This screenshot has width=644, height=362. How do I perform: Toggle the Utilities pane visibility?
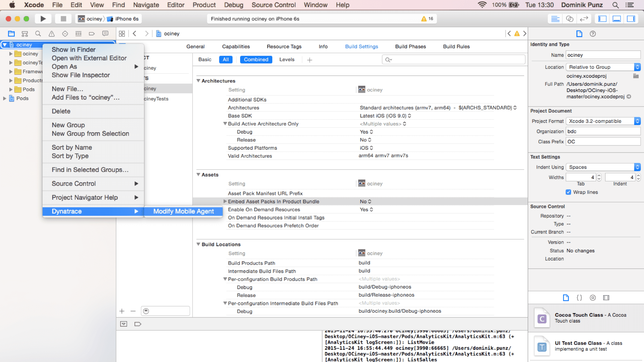click(631, 19)
